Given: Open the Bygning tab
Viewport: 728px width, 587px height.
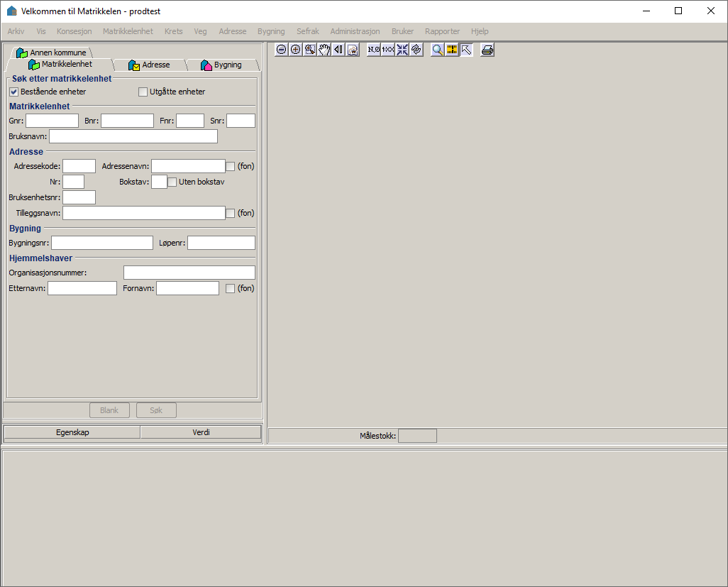Looking at the screenshot, I should point(221,65).
